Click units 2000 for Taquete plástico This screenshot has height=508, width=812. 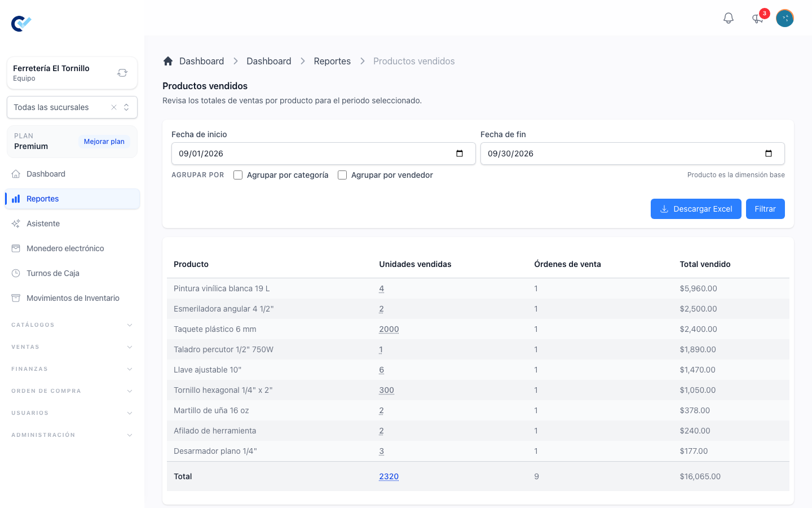(x=389, y=329)
